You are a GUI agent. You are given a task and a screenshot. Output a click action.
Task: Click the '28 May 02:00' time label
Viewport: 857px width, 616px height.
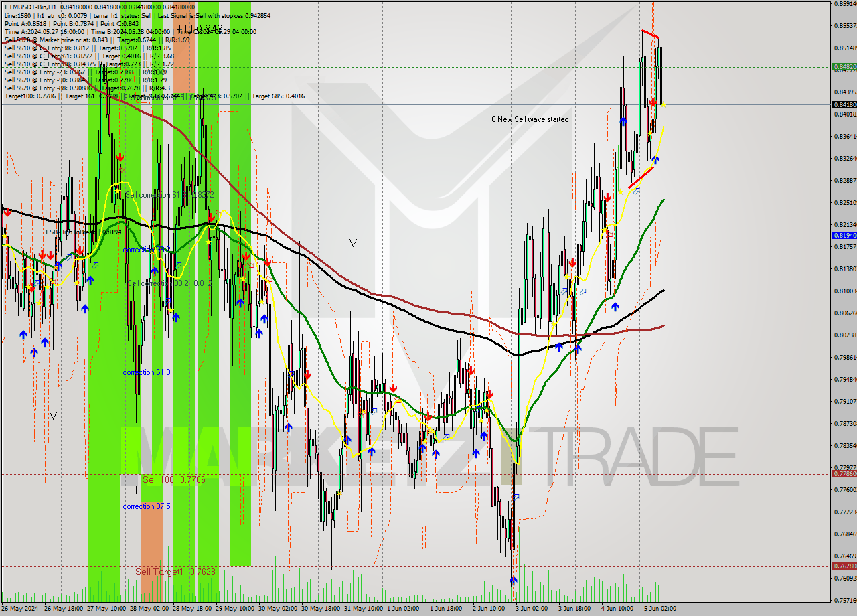tap(149, 609)
